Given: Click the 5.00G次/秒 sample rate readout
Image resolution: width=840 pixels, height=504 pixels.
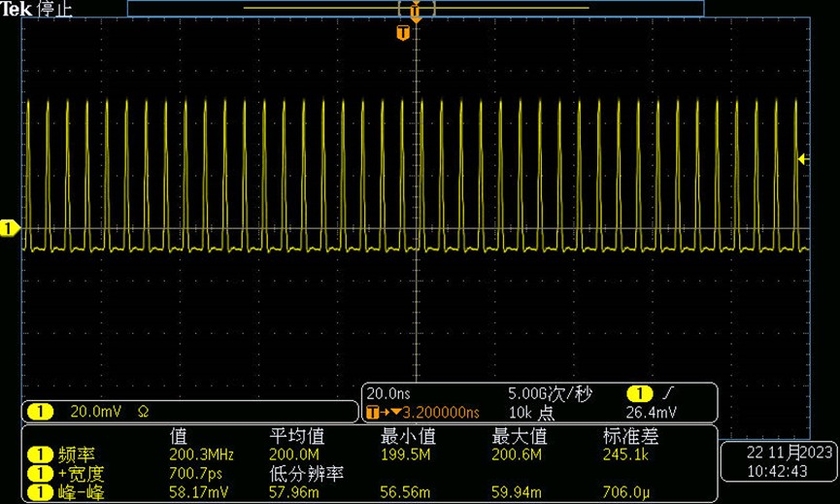Looking at the screenshot, I should coord(549,394).
